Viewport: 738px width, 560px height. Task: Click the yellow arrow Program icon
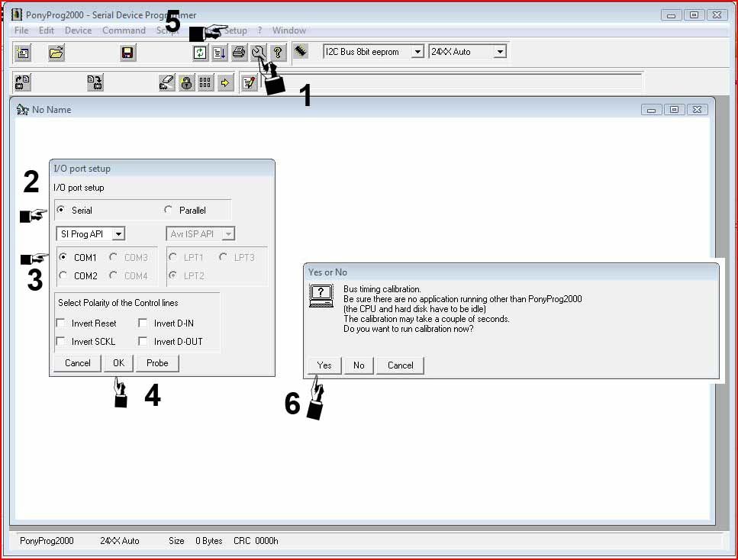click(x=225, y=83)
